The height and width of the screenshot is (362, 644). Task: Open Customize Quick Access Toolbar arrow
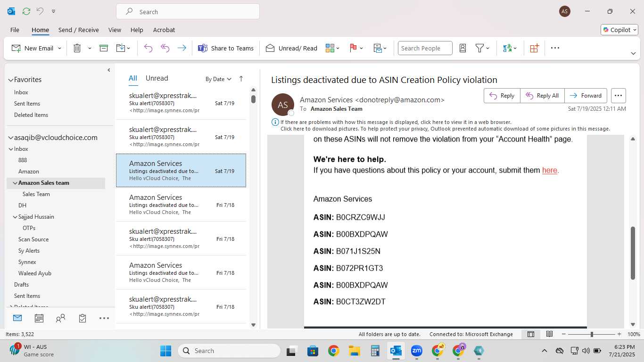coord(53,11)
